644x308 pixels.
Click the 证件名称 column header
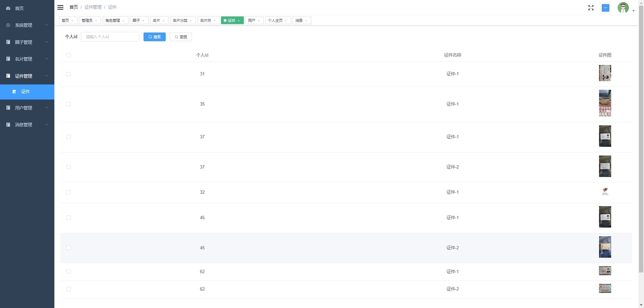(x=453, y=55)
